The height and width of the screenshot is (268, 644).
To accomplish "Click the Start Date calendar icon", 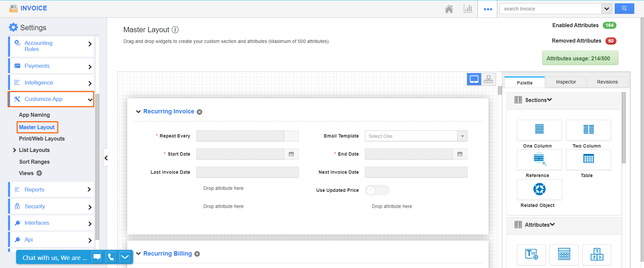I will [x=291, y=154].
